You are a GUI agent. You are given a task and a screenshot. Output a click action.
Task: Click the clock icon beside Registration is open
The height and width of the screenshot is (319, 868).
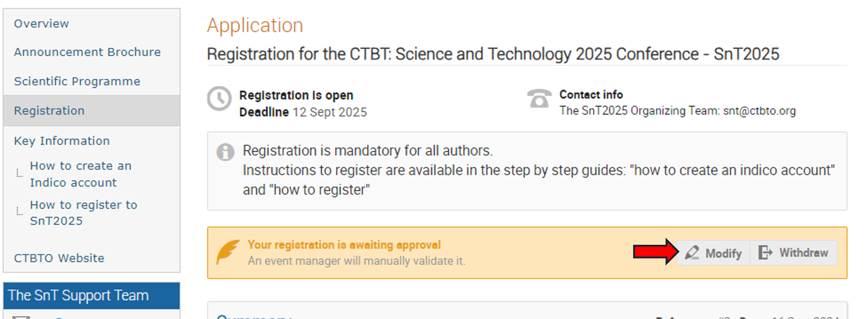(x=219, y=99)
